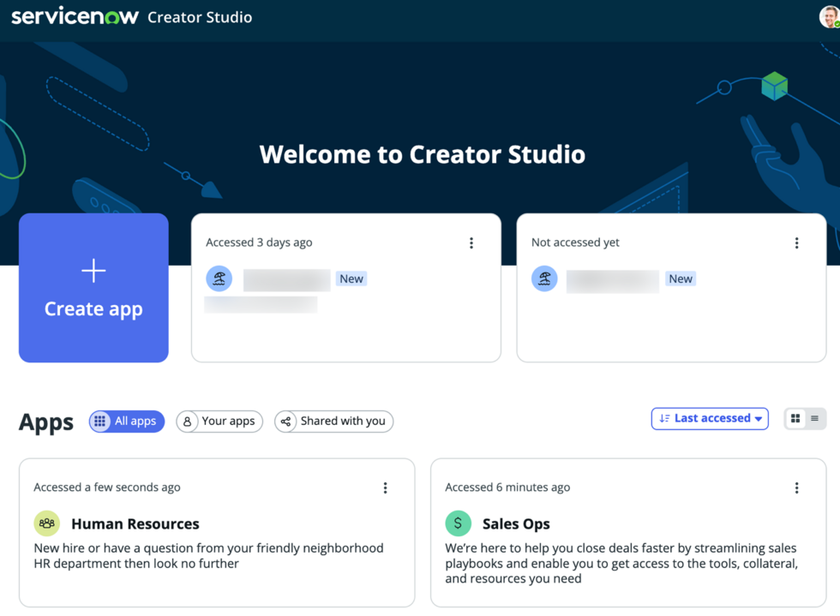Image resolution: width=840 pixels, height=616 pixels.
Task: Switch to grid view
Action: (795, 418)
